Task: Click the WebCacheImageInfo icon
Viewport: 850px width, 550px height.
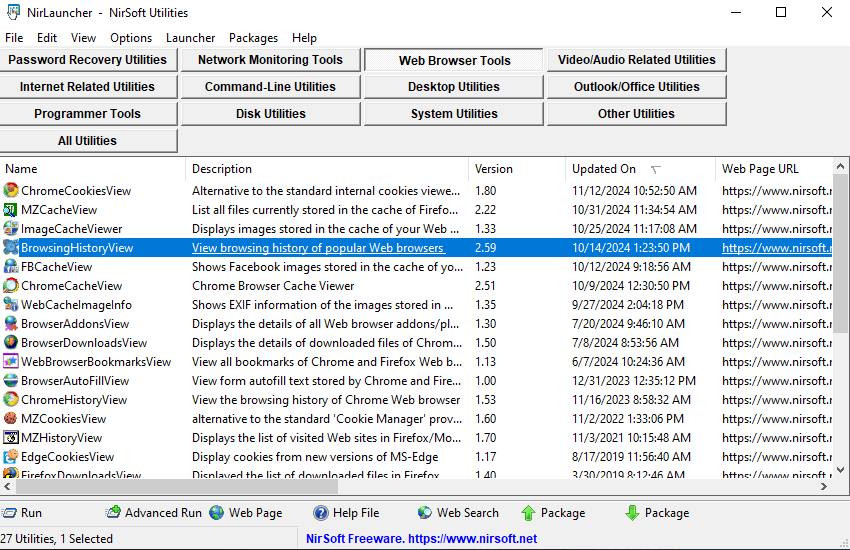Action: (10, 304)
